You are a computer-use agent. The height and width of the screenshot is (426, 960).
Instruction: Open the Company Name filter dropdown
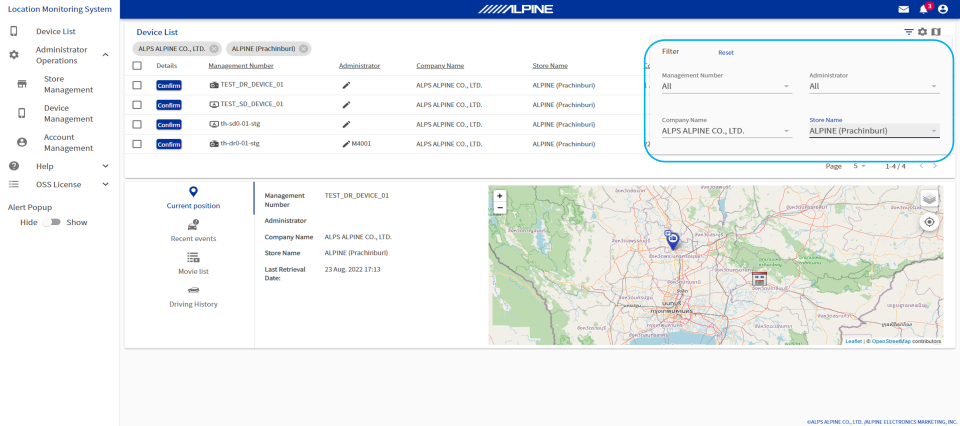point(727,130)
